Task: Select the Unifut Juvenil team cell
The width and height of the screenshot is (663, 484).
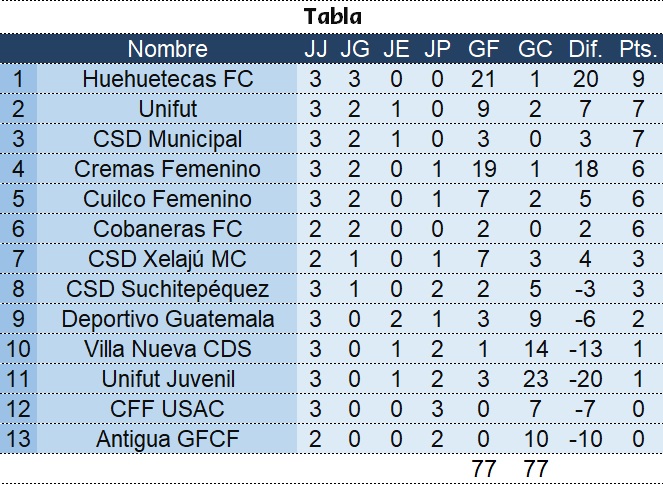Action: (x=168, y=379)
